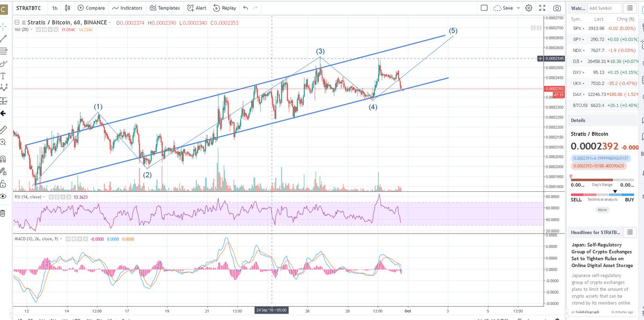
Task: Open watchlist list options icon
Action: [x=631, y=8]
